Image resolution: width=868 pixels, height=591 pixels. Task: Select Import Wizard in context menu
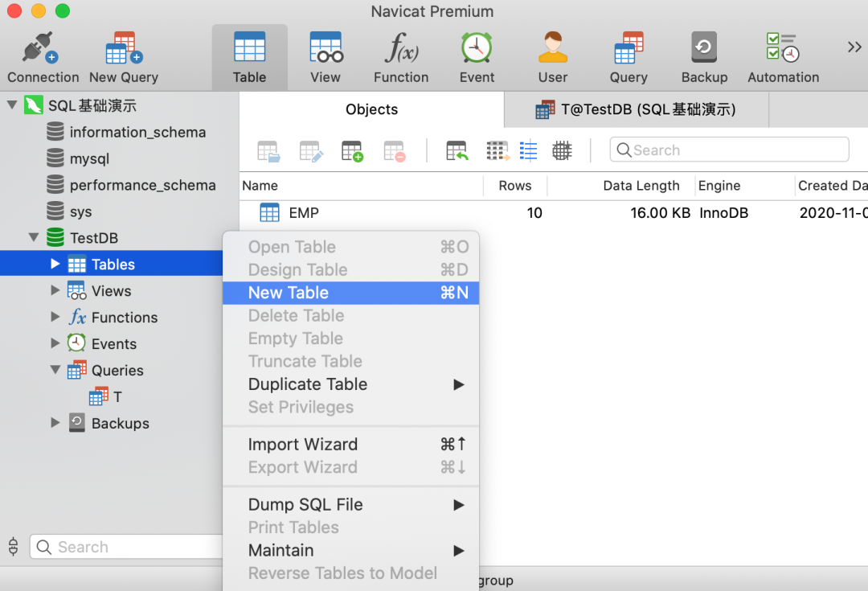(302, 445)
